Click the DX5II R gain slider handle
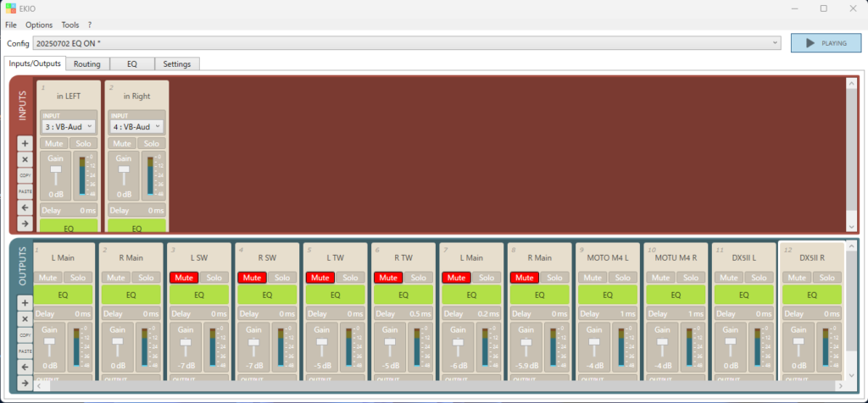 click(x=798, y=340)
